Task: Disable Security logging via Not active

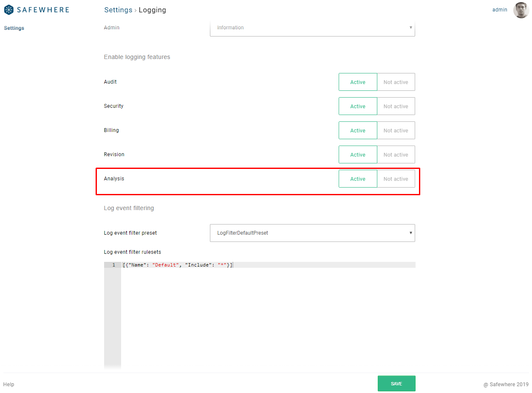Action: tap(396, 106)
